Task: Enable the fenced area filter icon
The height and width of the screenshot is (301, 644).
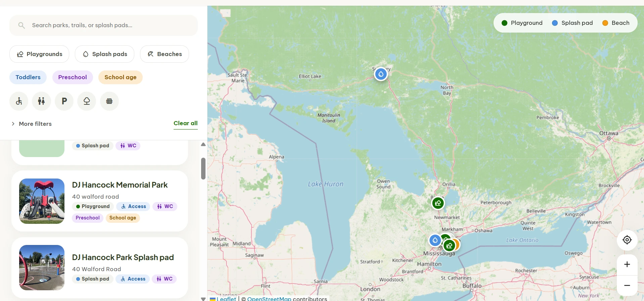Action: [x=109, y=101]
